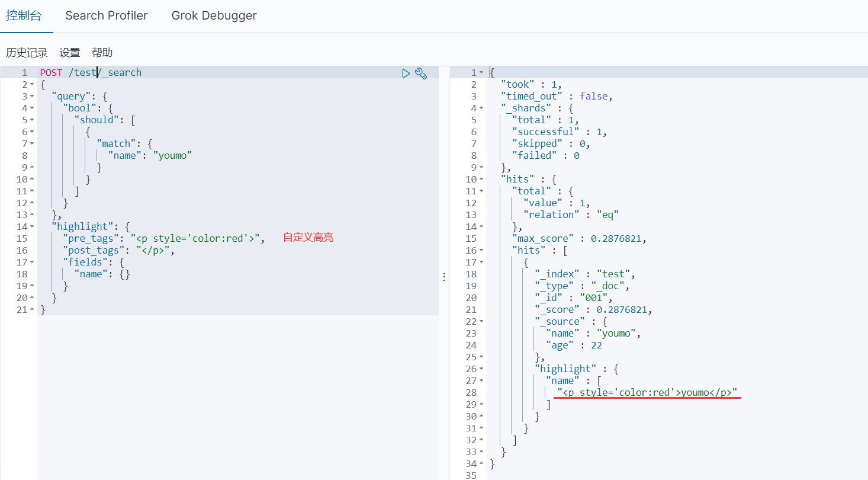Run the request with the play icon
The image size is (868, 480).
click(x=406, y=73)
